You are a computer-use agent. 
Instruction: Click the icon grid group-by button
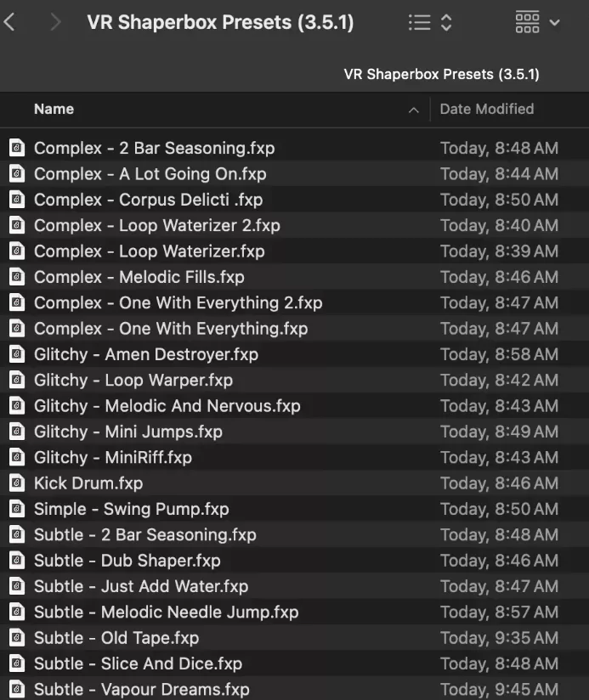[527, 22]
